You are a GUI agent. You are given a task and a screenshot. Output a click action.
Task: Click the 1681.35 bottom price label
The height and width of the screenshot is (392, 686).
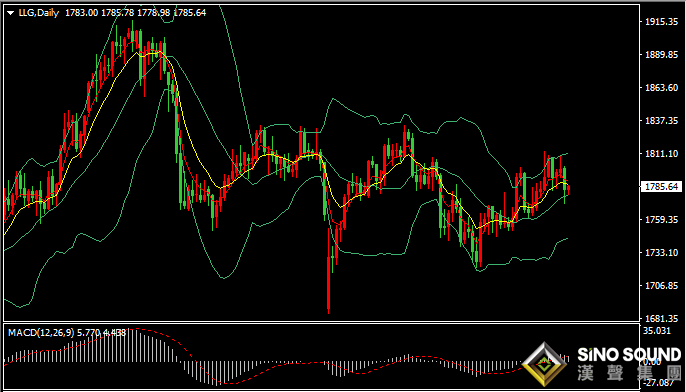[661, 318]
